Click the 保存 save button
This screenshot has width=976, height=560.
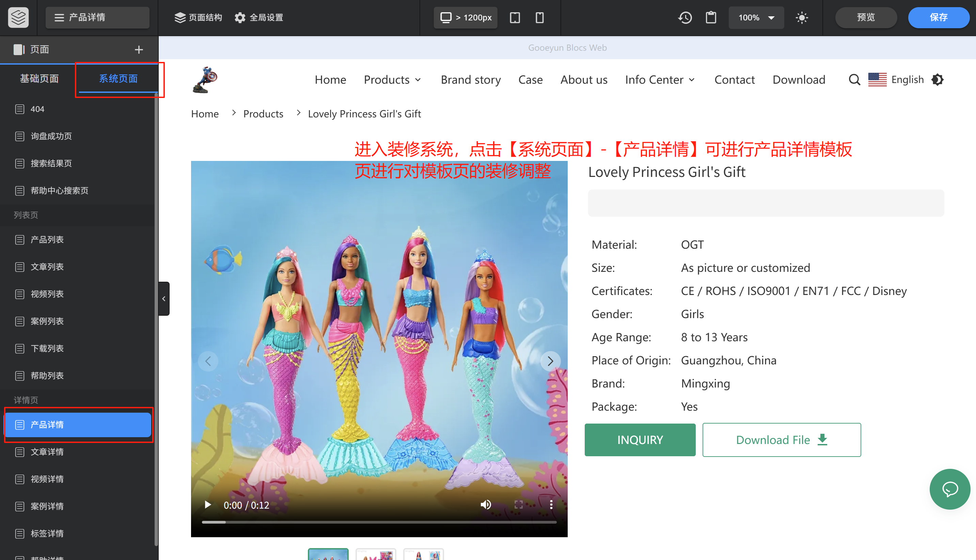[939, 17]
